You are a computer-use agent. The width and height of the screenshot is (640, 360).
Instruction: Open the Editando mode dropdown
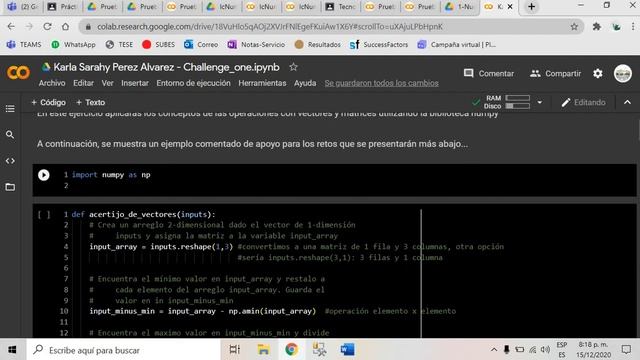click(x=583, y=102)
